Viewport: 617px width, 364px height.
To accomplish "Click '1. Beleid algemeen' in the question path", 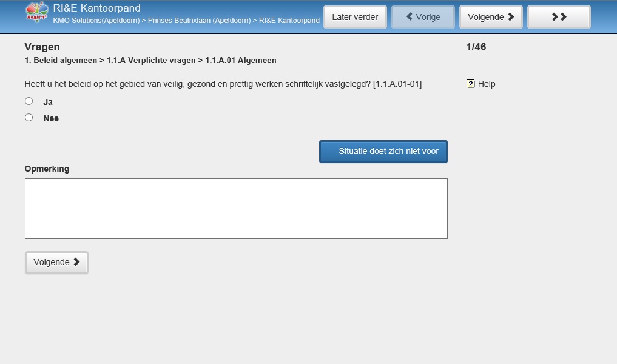I will tap(61, 61).
